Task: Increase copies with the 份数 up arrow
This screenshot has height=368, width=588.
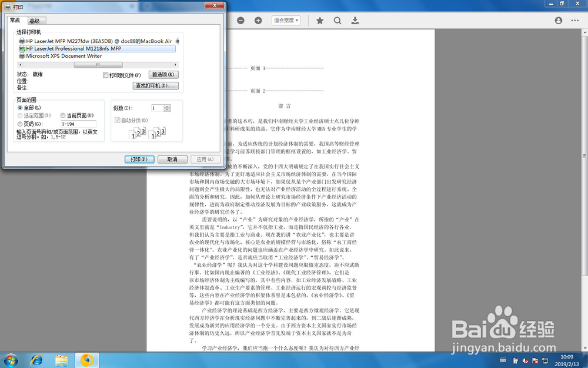Action: pyautogui.click(x=166, y=105)
